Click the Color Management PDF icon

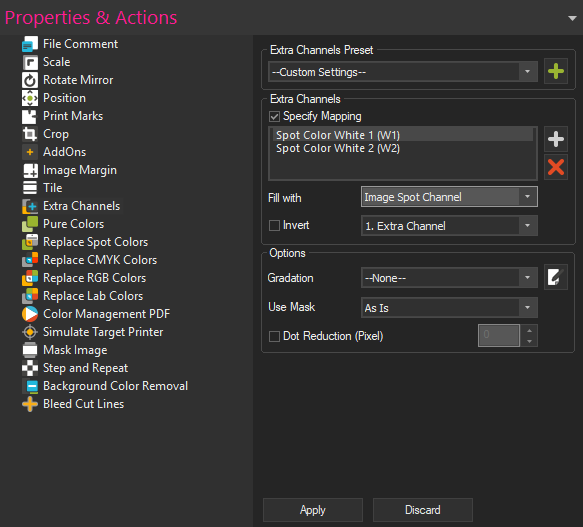(x=30, y=314)
